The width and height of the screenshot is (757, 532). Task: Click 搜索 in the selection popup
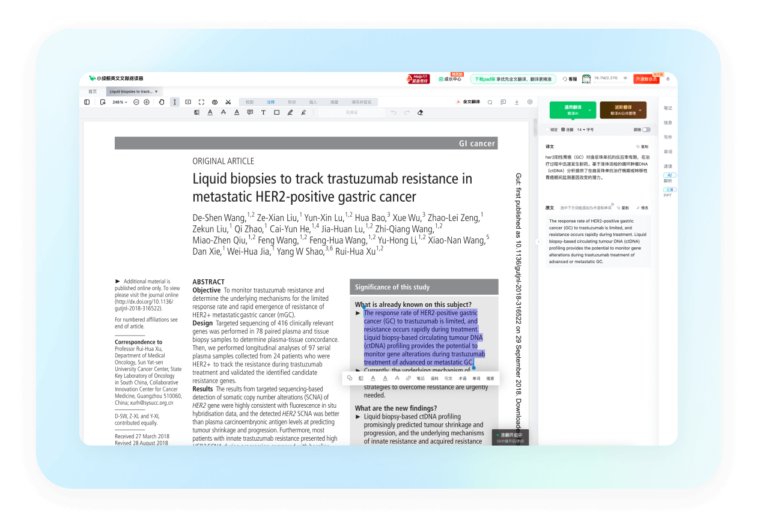click(x=490, y=378)
